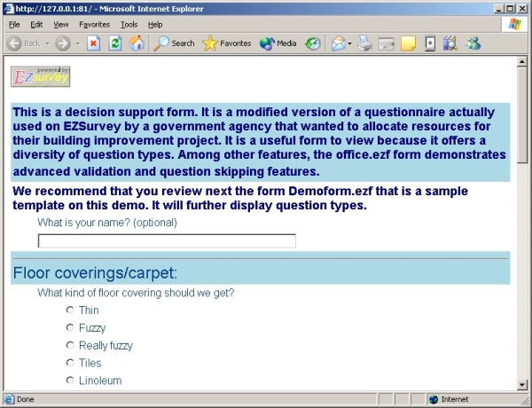Image resolution: width=532 pixels, height=408 pixels.
Task: Select the Fuzzy floor covering option
Action: point(70,327)
